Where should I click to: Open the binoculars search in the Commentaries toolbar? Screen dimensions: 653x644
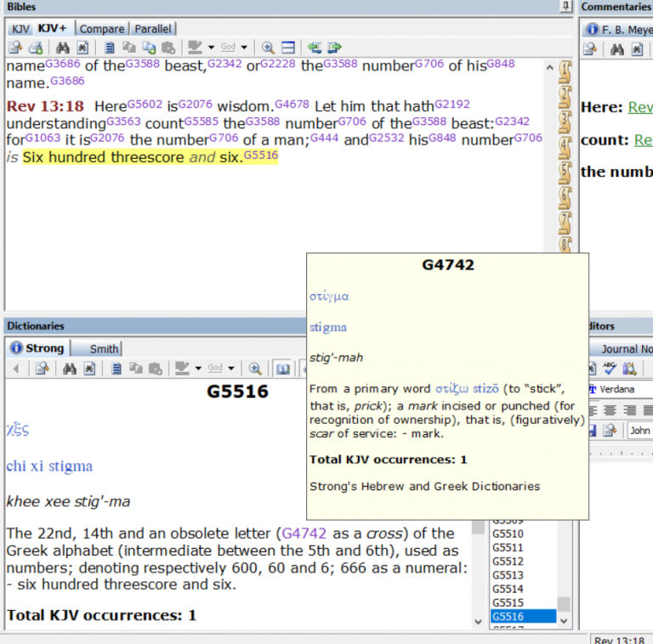point(616,49)
